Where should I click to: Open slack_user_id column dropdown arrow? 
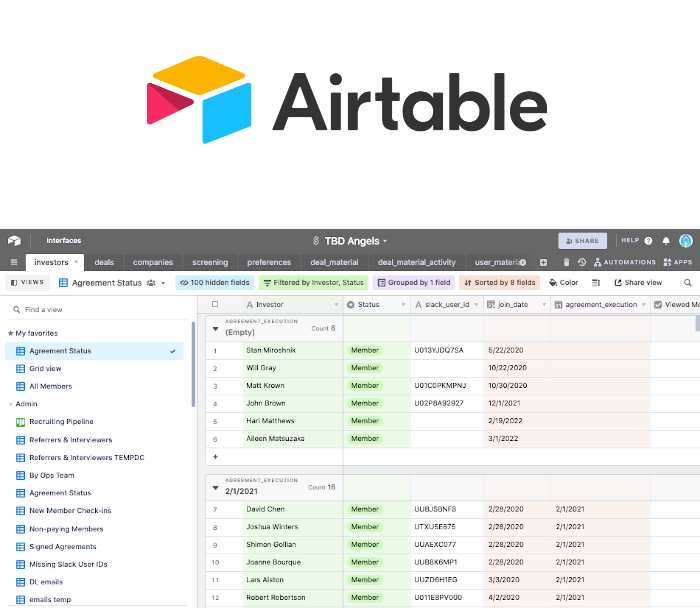(x=476, y=305)
